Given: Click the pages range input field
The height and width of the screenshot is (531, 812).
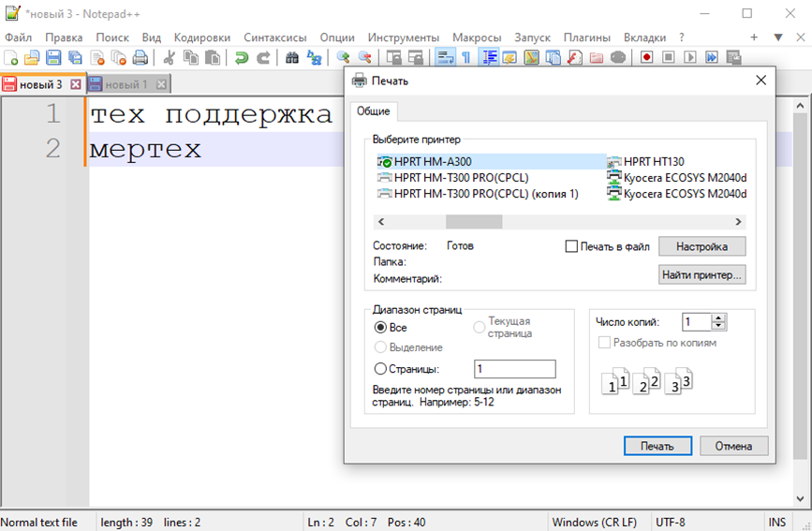Looking at the screenshot, I should coord(515,369).
